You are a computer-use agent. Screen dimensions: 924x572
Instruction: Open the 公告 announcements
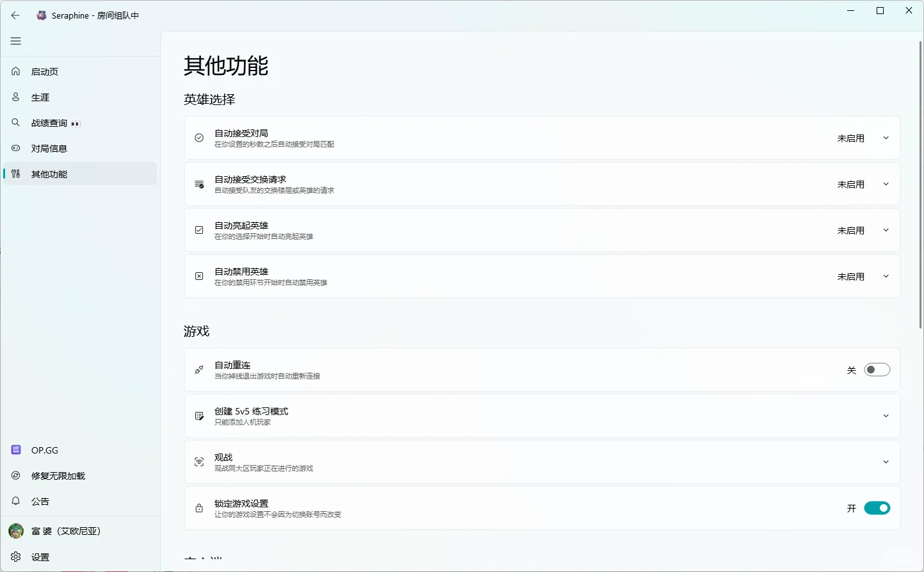point(40,502)
